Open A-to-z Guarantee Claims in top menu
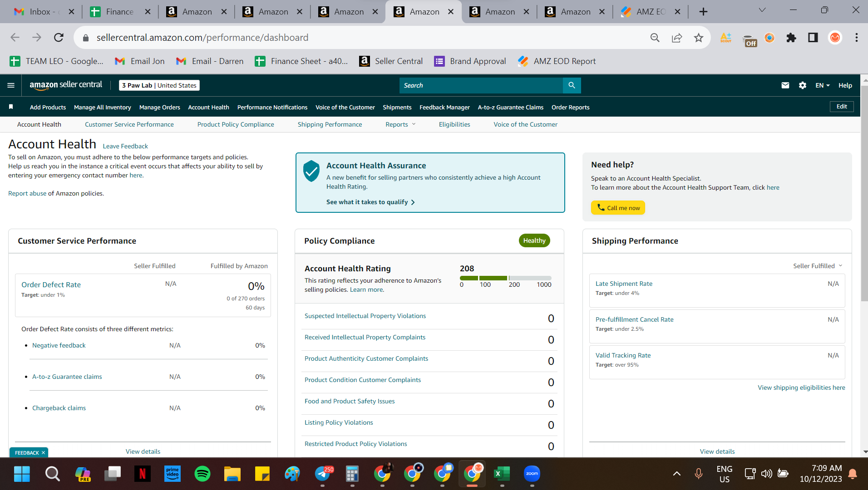The height and width of the screenshot is (490, 868). [511, 108]
